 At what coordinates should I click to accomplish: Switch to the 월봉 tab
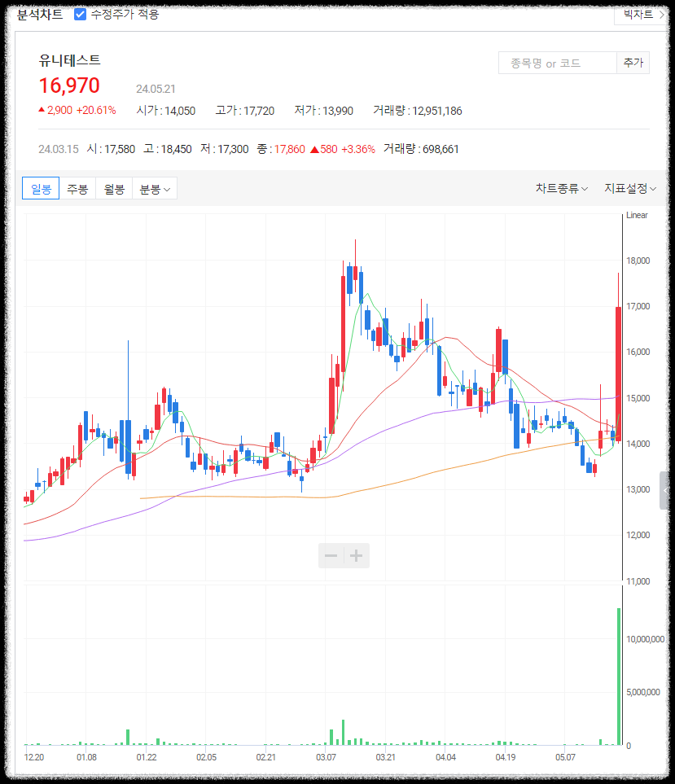coord(114,189)
